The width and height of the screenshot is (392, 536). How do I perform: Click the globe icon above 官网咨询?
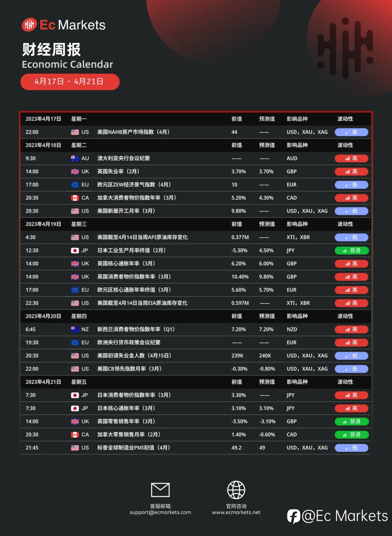pyautogui.click(x=236, y=490)
